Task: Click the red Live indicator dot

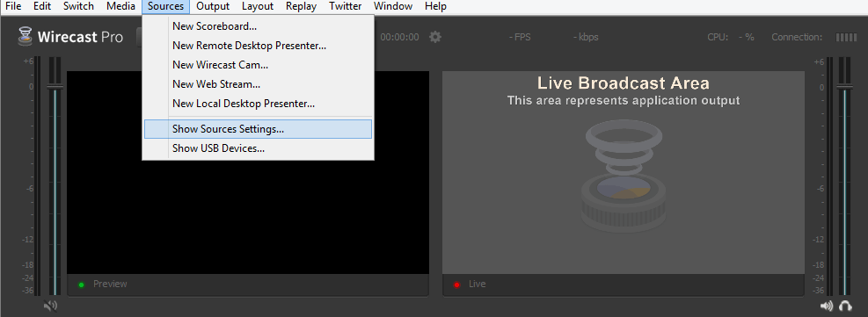Action: pyautogui.click(x=456, y=285)
